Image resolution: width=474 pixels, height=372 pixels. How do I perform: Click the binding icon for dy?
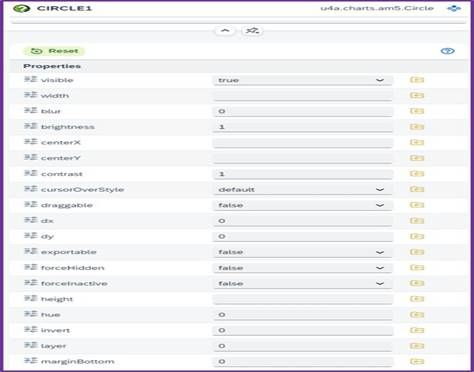417,236
